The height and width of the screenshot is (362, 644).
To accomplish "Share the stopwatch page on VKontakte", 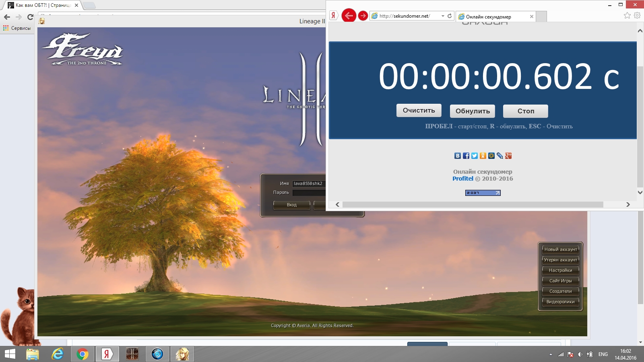I will click(x=458, y=156).
